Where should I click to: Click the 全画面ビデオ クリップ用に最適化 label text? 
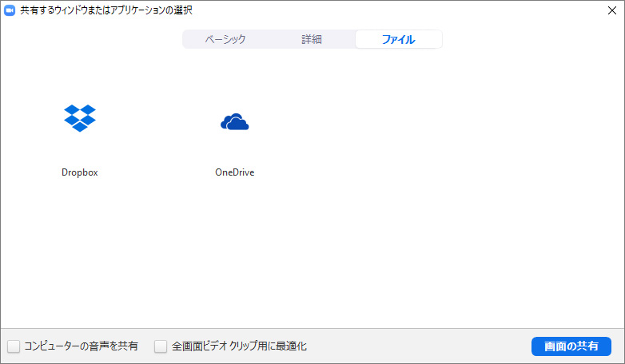239,346
